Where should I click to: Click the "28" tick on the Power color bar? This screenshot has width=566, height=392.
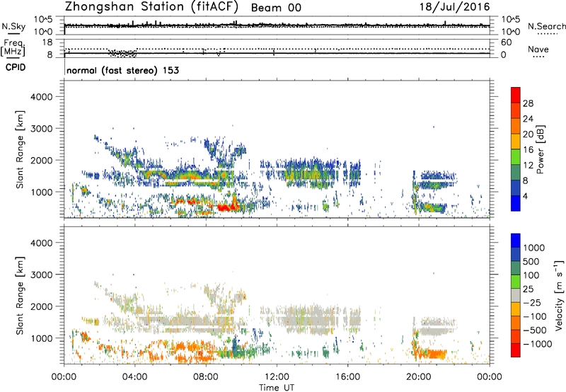click(x=528, y=103)
